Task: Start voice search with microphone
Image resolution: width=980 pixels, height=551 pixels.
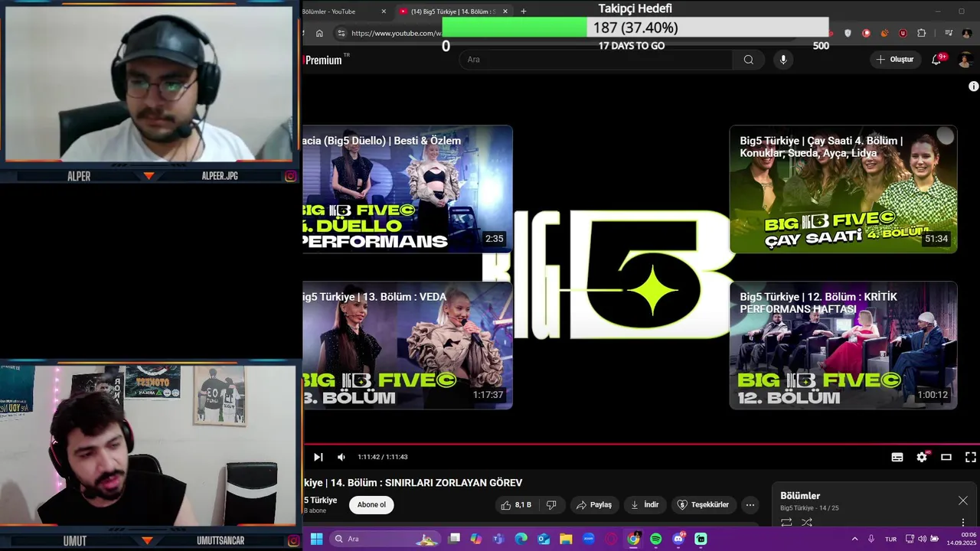Action: click(782, 60)
